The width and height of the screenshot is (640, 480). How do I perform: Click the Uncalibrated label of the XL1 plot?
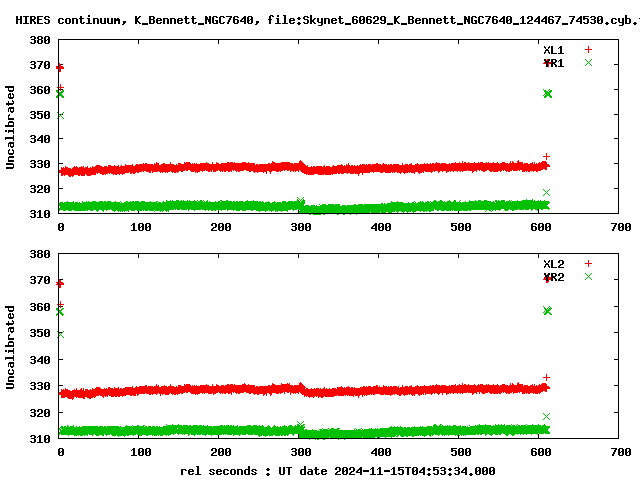(x=10, y=127)
